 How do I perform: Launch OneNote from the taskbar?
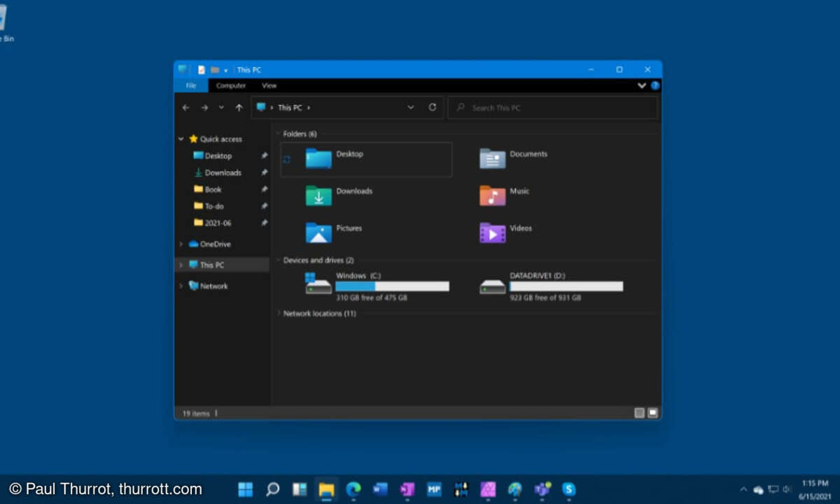click(x=407, y=489)
